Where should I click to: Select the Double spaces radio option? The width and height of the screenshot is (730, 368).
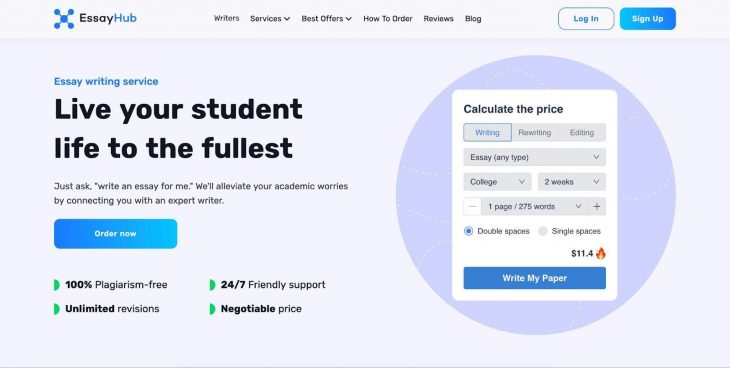[x=468, y=231]
